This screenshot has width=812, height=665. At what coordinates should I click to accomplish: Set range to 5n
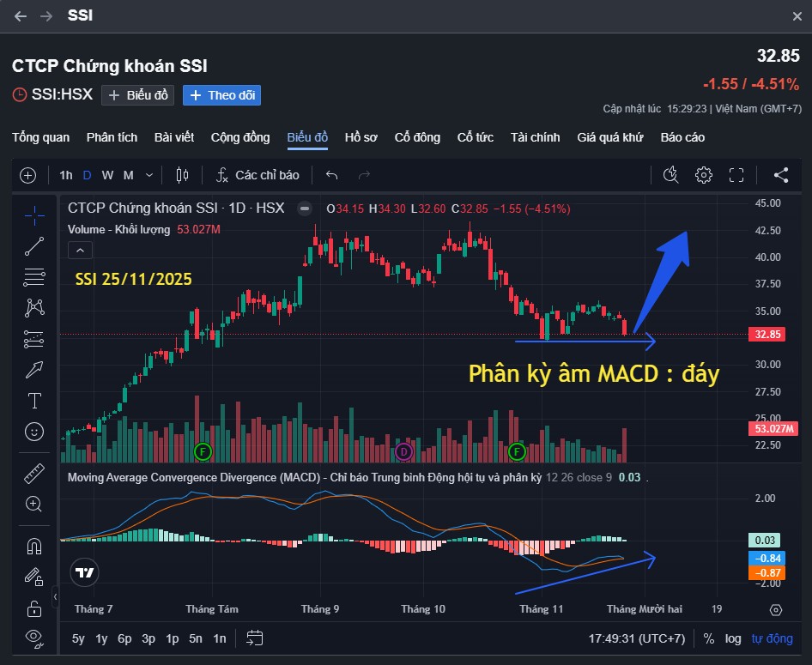click(x=196, y=639)
